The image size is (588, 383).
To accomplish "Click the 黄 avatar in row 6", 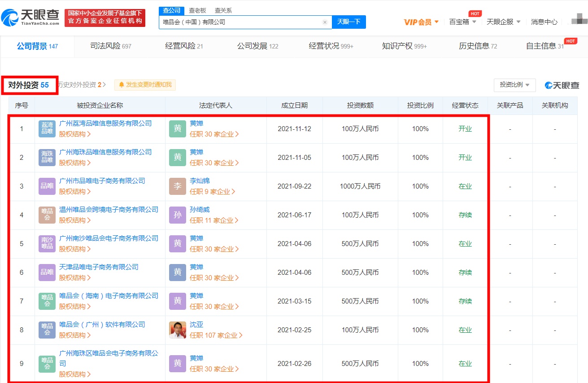I will (178, 273).
